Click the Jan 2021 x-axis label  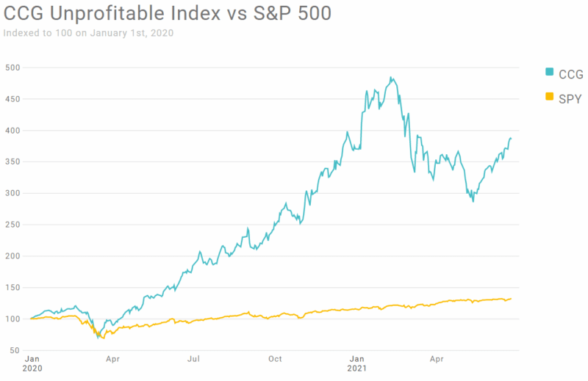coord(356,363)
